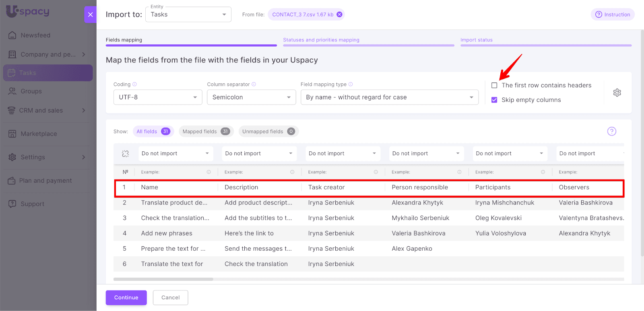Image resolution: width=644 pixels, height=311 pixels.
Task: Open the Semicolon column separator dropdown
Action: (251, 97)
